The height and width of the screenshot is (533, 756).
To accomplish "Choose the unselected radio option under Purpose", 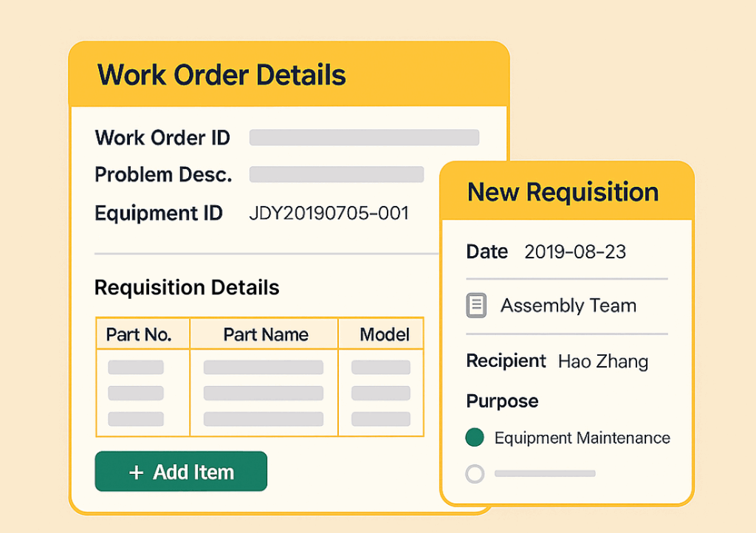I will [x=475, y=473].
